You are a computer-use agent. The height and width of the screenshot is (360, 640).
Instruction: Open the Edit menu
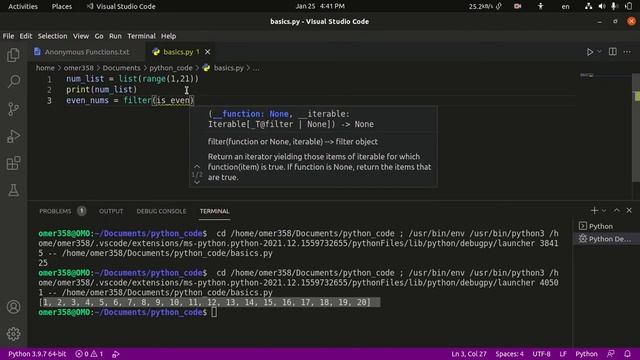coord(26,36)
